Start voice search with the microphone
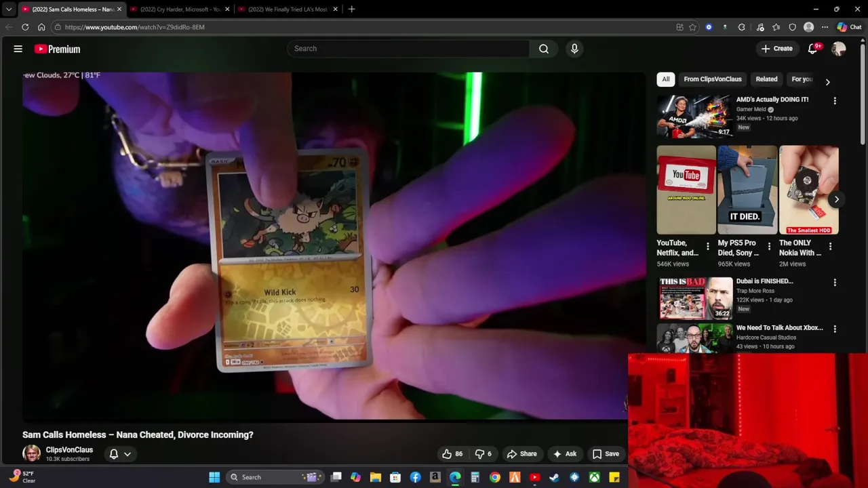The height and width of the screenshot is (488, 868). [x=574, y=49]
